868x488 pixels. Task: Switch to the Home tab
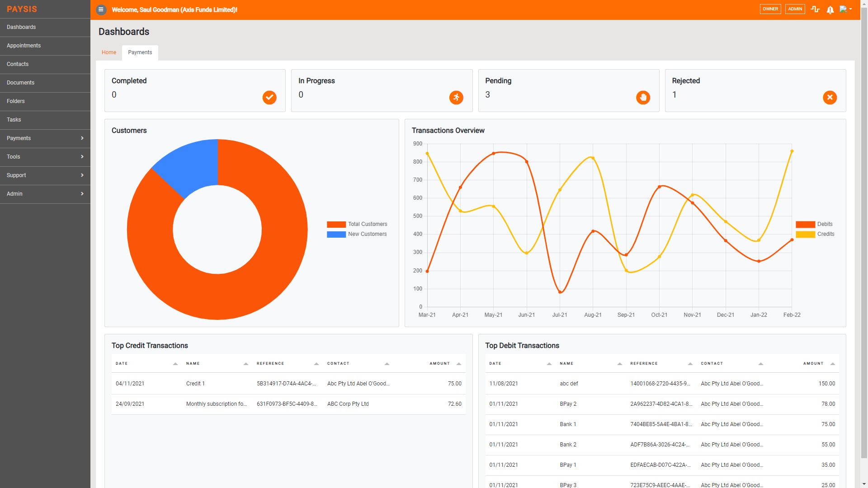[x=108, y=52]
